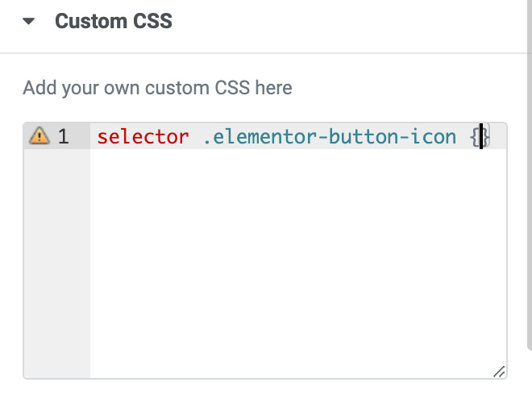
Task: Click the Custom CSS section heading
Action: [x=114, y=21]
